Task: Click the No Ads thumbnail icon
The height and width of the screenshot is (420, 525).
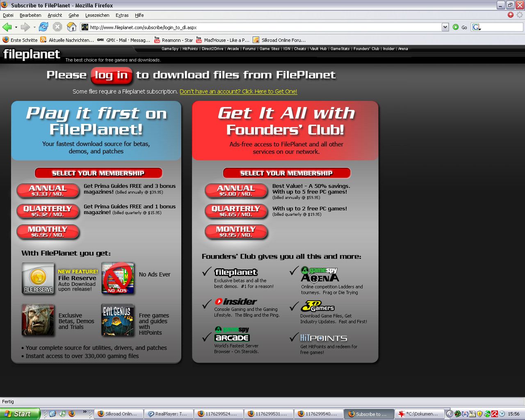Action: 118,278
